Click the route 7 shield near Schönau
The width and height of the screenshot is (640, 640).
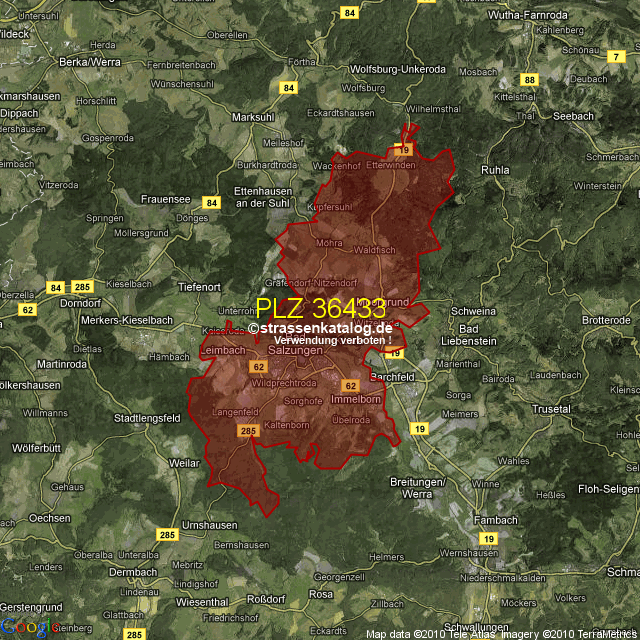pos(613,57)
